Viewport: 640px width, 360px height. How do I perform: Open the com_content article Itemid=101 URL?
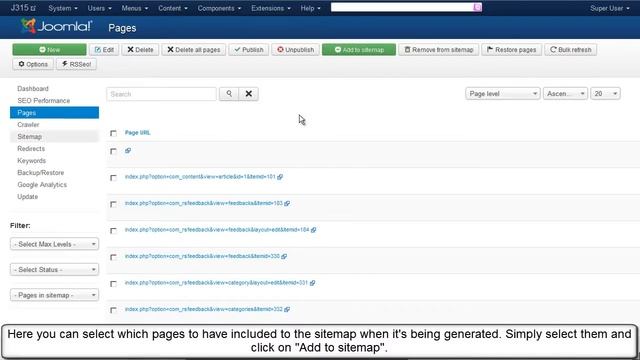(x=200, y=177)
